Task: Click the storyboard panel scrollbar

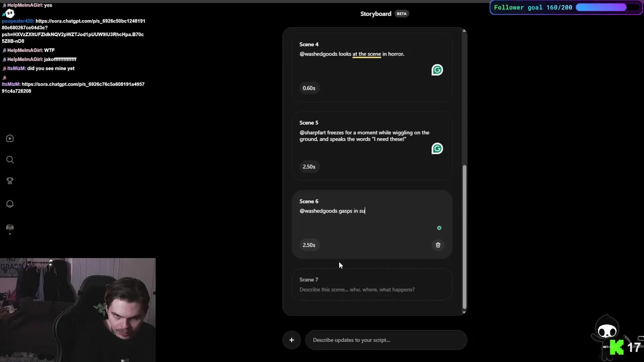Action: pos(464,236)
